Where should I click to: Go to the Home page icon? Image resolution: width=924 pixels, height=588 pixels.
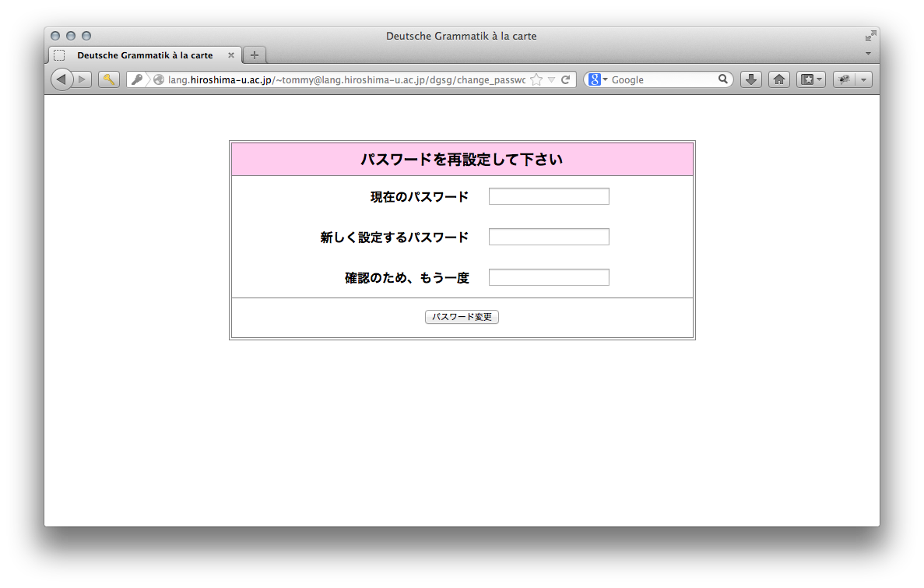[x=779, y=79]
